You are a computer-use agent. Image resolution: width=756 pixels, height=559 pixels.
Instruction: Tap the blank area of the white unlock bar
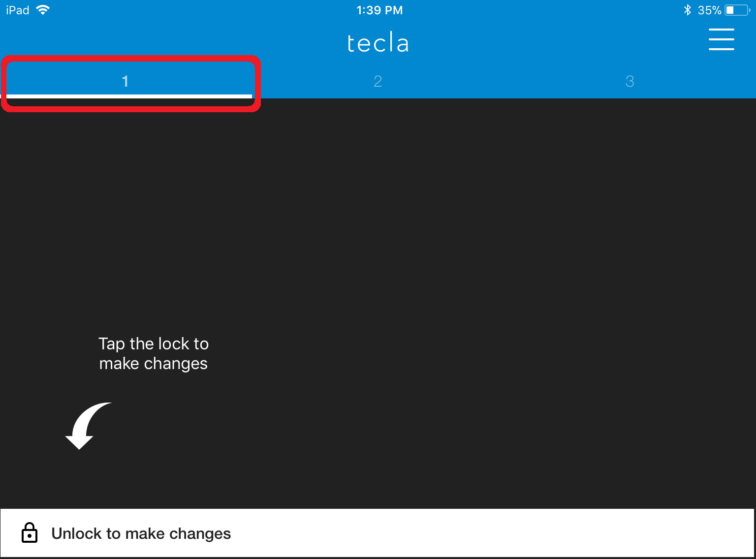[492, 533]
